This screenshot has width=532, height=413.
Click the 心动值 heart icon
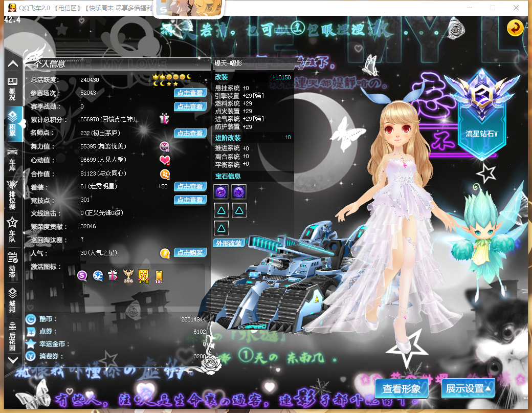pos(165,160)
